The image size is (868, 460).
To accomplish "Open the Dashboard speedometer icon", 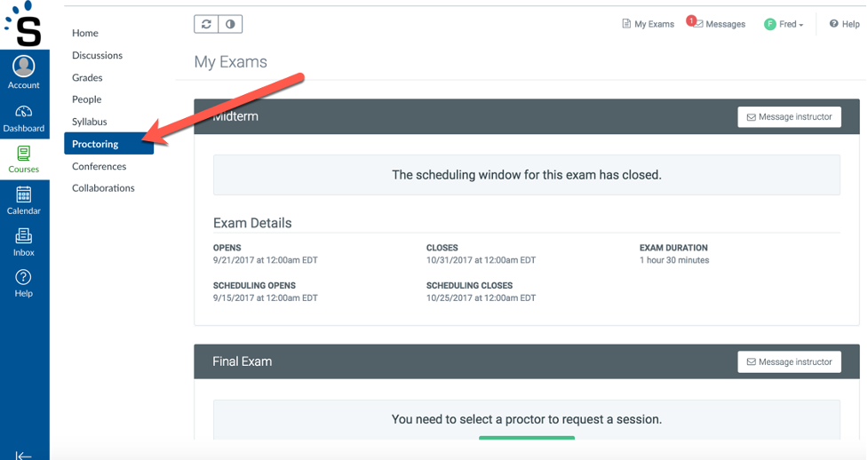I will tap(24, 112).
